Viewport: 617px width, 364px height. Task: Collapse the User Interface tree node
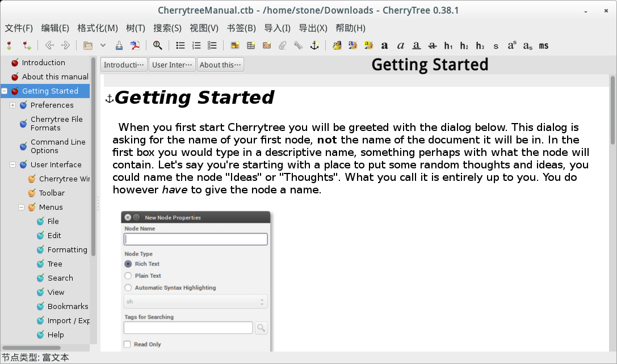click(x=12, y=164)
